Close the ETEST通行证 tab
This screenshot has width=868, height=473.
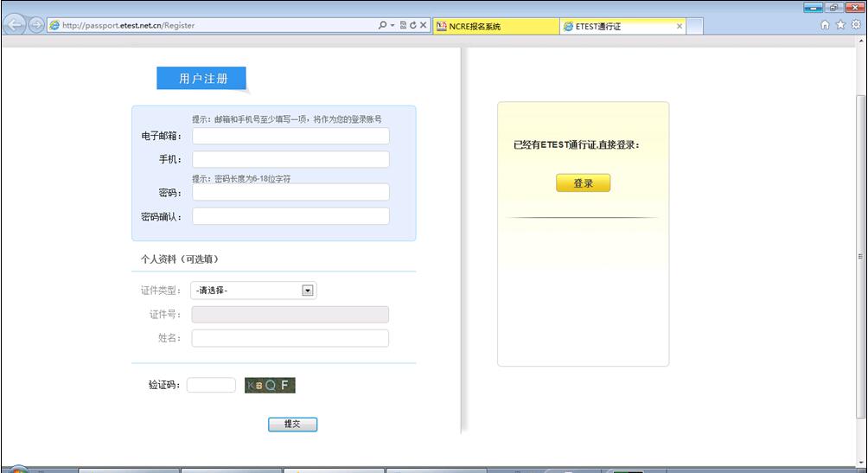(680, 27)
